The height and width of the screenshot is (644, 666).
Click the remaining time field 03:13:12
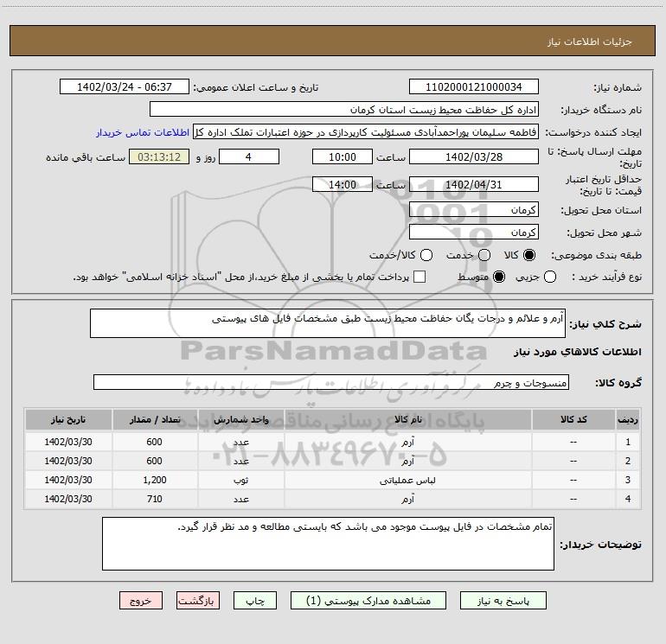(x=159, y=156)
